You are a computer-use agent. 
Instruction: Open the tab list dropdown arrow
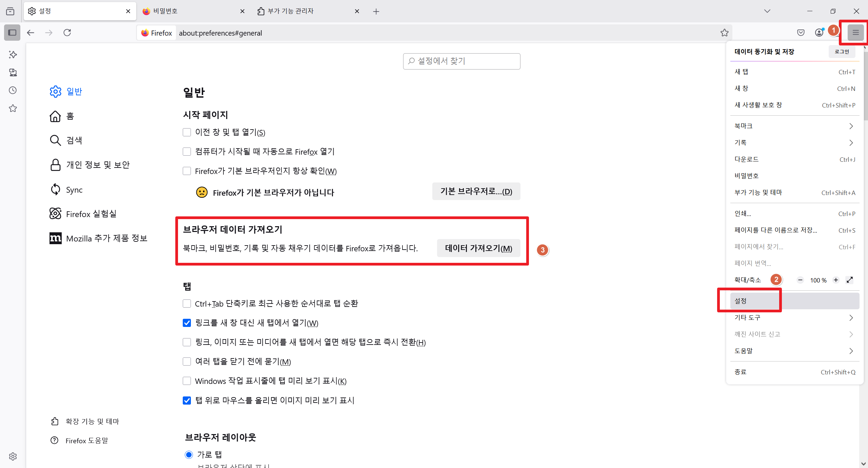[768, 11]
